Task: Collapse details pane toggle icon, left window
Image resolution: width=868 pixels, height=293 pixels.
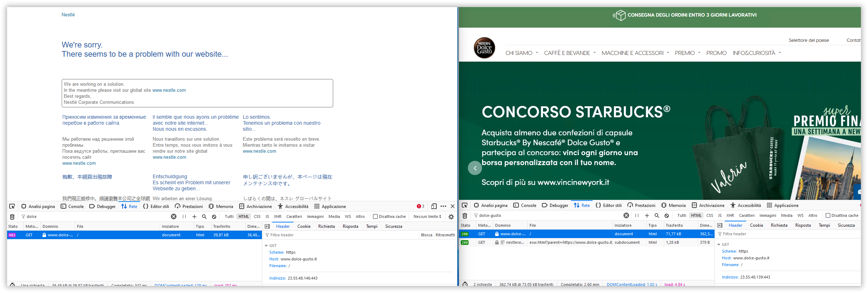Action: pyautogui.click(x=267, y=226)
